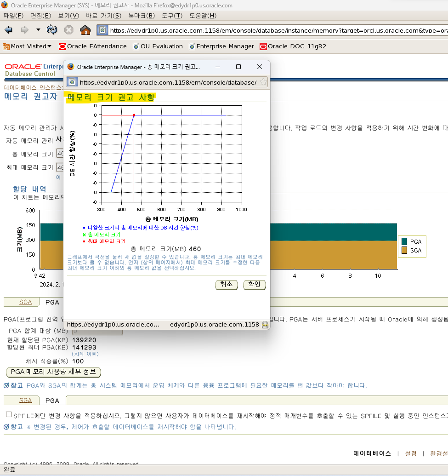Click the 참고 icon beside PGA와 SGA note

(x=6, y=385)
